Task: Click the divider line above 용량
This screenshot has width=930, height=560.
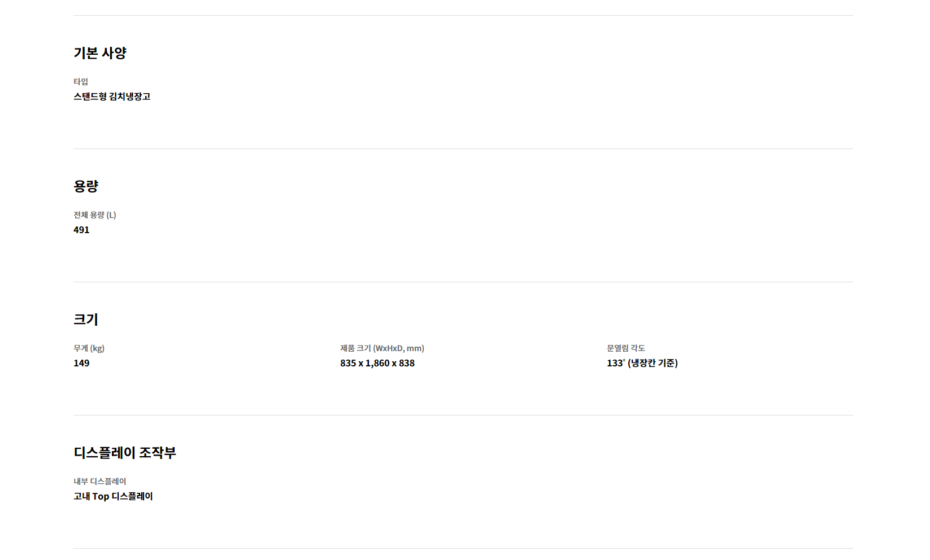Action: coord(463,149)
